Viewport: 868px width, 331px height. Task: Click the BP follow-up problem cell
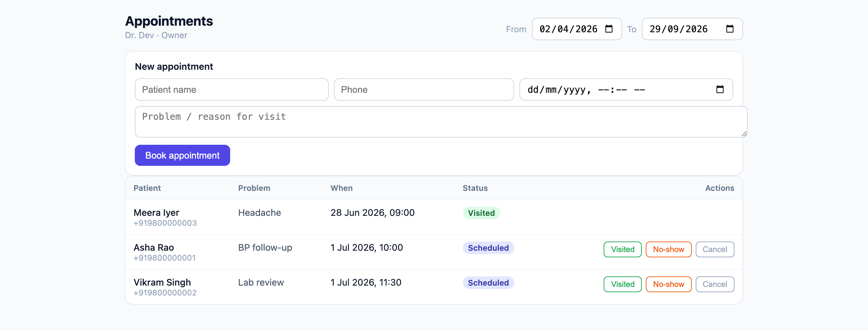click(265, 248)
